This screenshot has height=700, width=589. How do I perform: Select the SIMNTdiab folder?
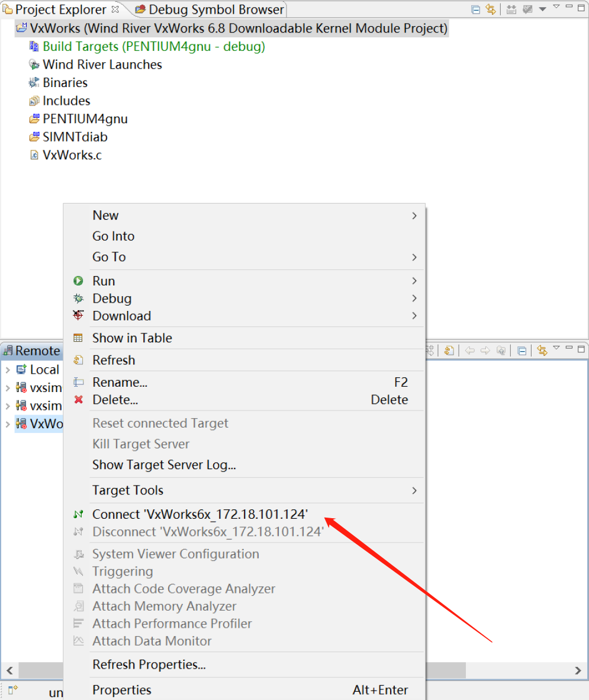(75, 137)
